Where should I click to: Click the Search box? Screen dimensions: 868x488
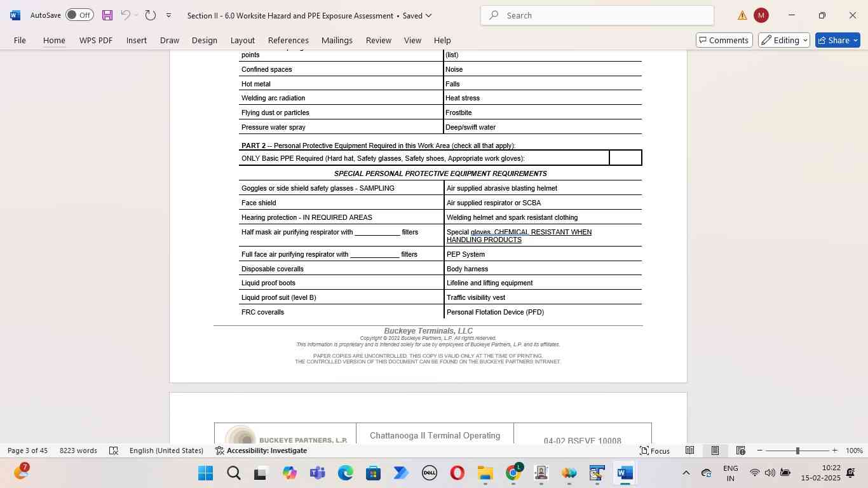point(597,15)
